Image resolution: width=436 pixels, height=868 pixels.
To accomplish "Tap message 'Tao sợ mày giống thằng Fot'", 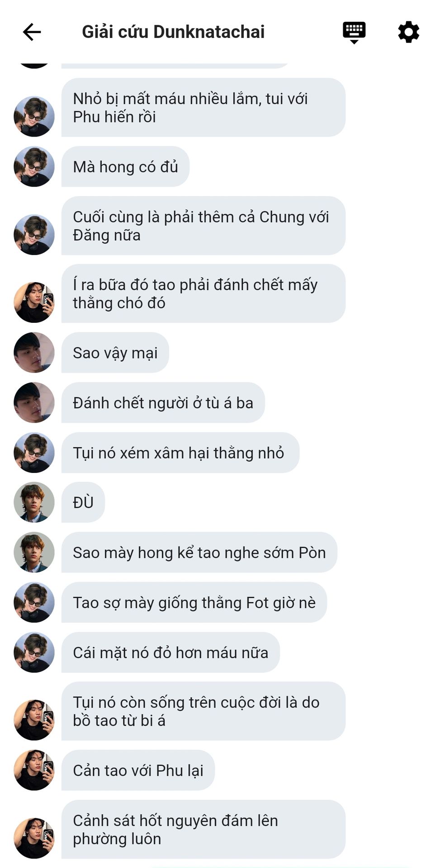I will click(x=194, y=603).
